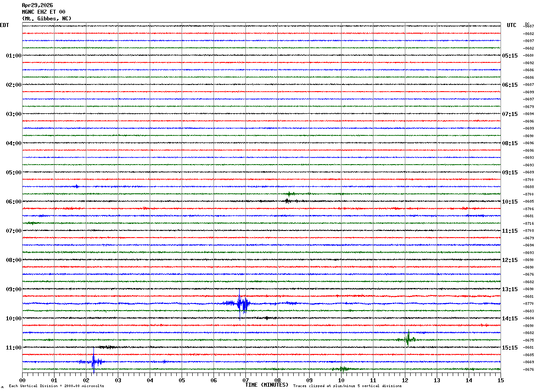This screenshot has height=392, width=536.
Task: Click the 11:15 UTC time label
Action: (509, 231)
